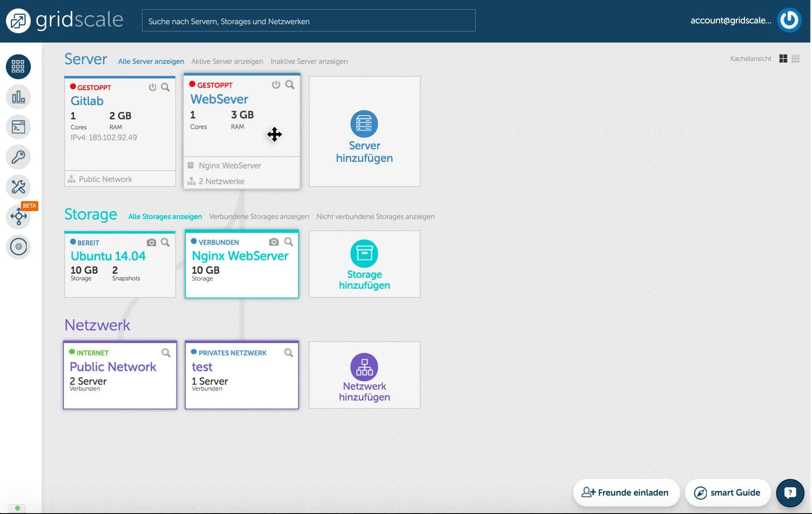This screenshot has height=514, width=812.
Task: Switch to large tile view
Action: pos(783,58)
